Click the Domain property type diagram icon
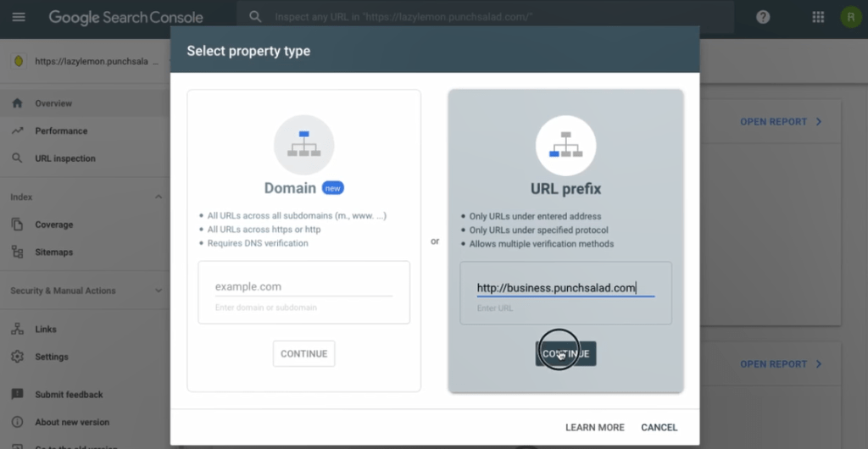 (304, 145)
